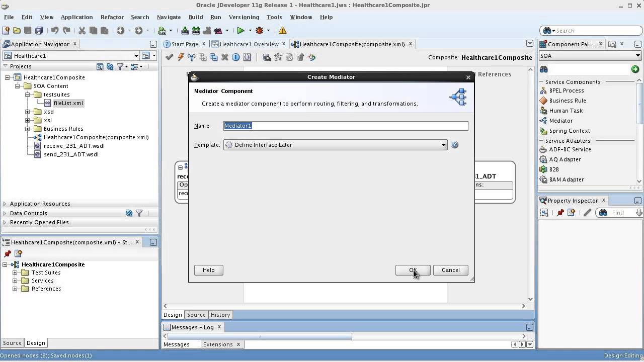Image resolution: width=644 pixels, height=362 pixels.
Task: Click the SQL database toolbar icon
Action: (x=162, y=31)
